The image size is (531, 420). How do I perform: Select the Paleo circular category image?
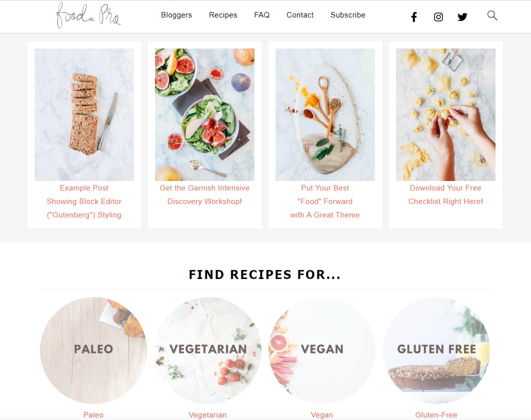pyautogui.click(x=93, y=350)
